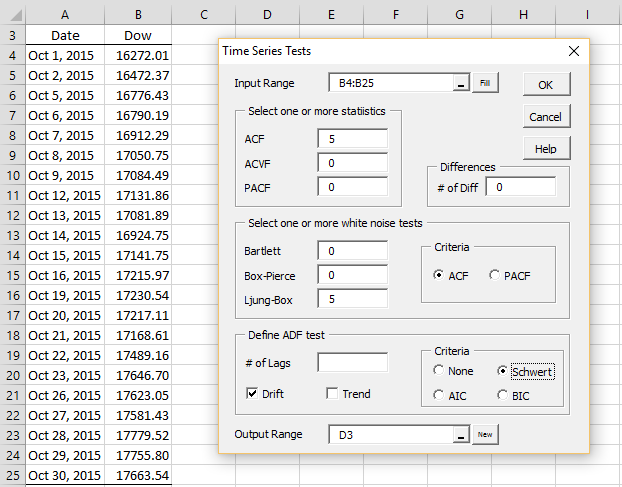Click cell value 17168.61

138,336
